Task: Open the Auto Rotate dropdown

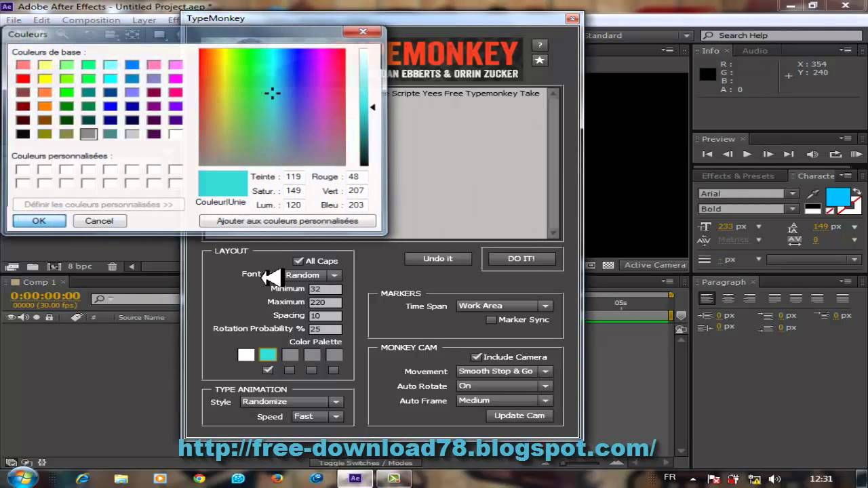Action: pyautogui.click(x=504, y=386)
